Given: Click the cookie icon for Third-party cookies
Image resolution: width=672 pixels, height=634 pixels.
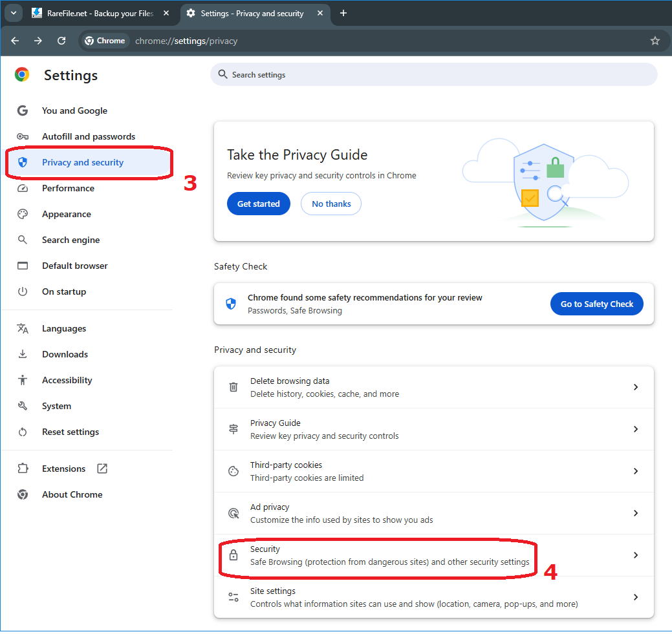Looking at the screenshot, I should point(233,471).
